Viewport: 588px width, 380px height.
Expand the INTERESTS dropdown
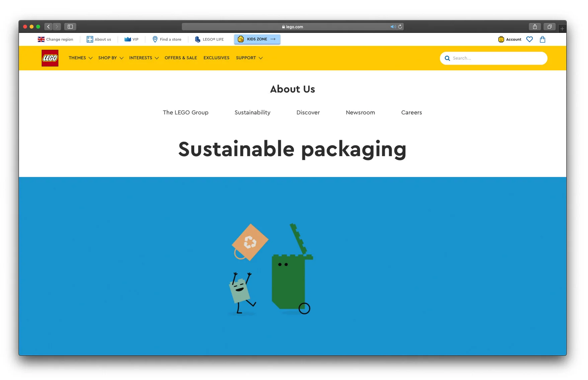coord(144,58)
